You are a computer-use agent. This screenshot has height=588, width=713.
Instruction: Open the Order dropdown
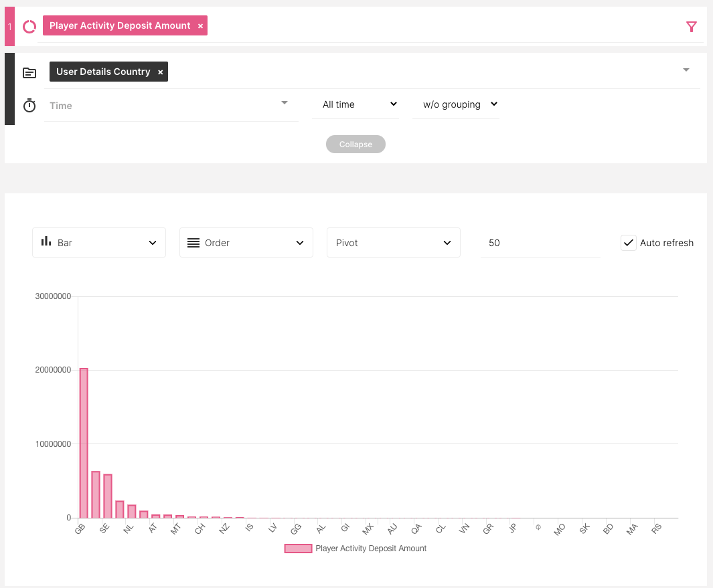[x=246, y=243]
